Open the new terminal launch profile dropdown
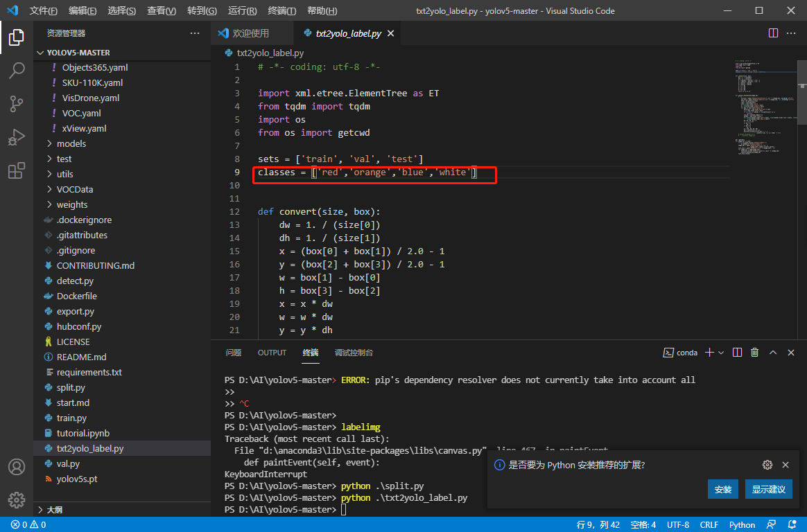This screenshot has width=807, height=532. click(x=721, y=353)
